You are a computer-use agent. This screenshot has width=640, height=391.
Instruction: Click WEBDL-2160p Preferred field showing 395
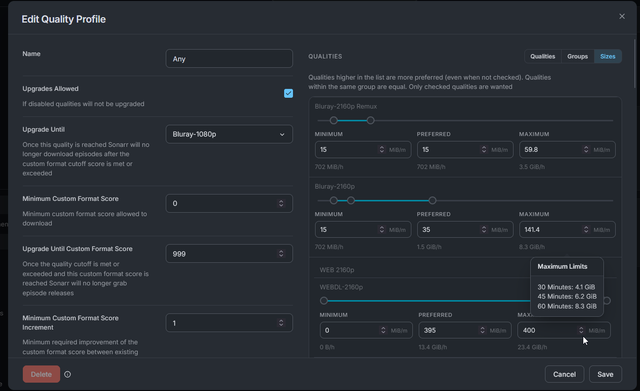[465, 330]
